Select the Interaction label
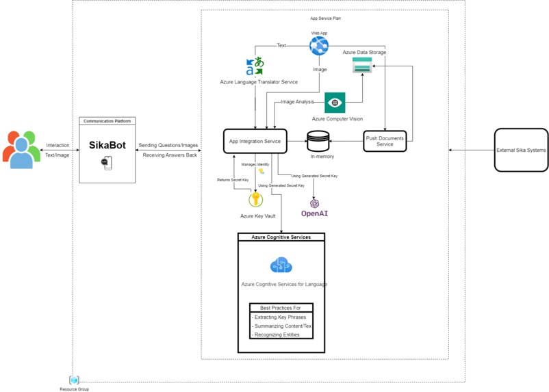This screenshot has width=549, height=392. pos(58,145)
